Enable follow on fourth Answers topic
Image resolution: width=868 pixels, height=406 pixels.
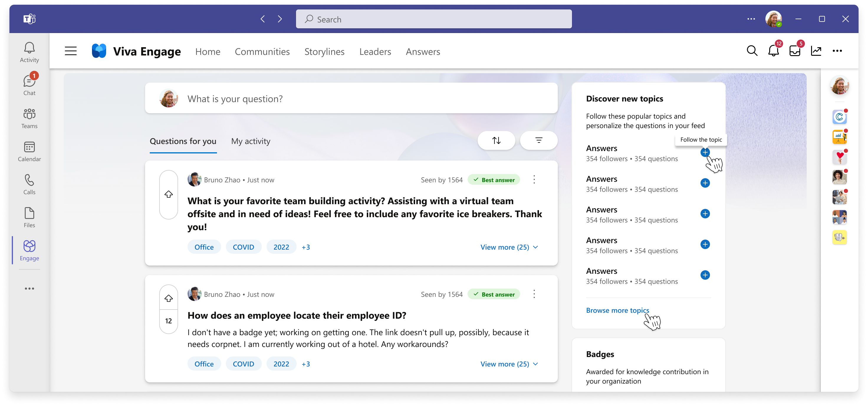point(706,244)
